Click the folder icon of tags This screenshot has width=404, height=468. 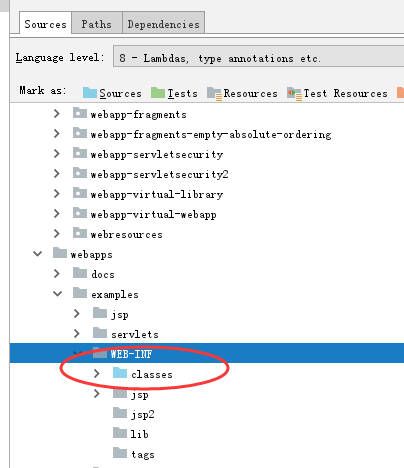[120, 453]
